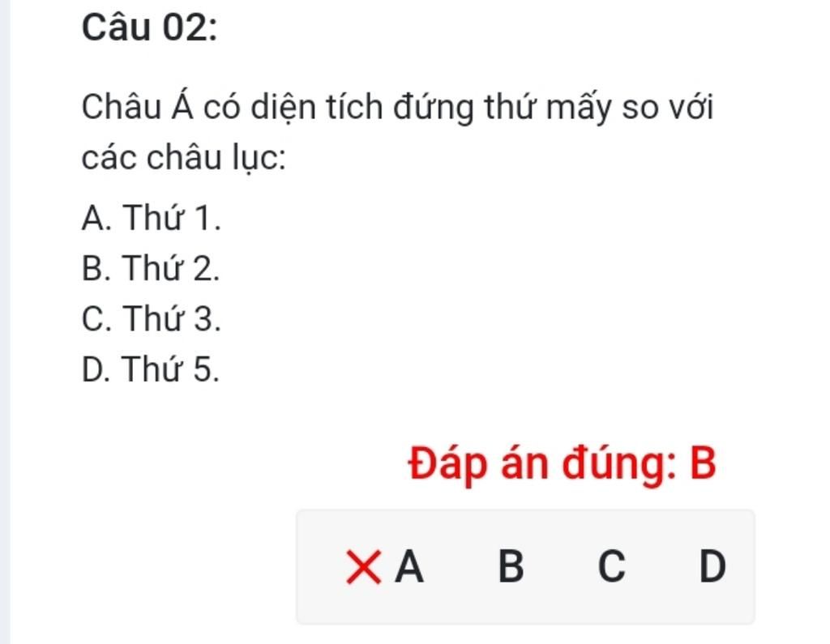
Task: Click option text 'B. Thứ 2.'
Action: [150, 268]
